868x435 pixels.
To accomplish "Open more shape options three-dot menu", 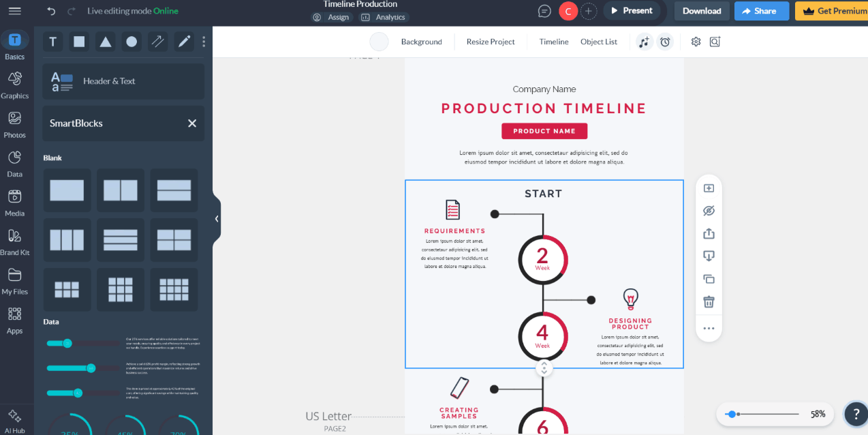I will [204, 42].
